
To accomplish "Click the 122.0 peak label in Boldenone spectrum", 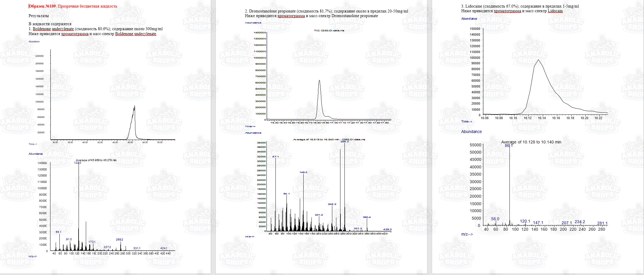I will click(77, 163).
